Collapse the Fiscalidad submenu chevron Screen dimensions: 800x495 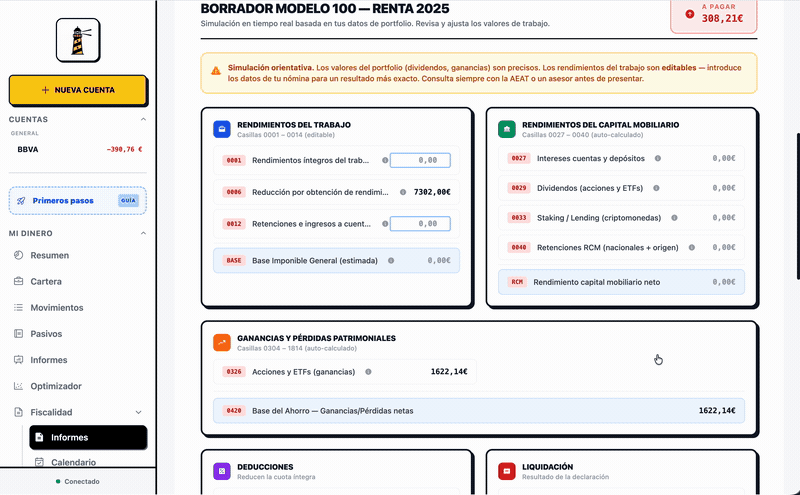coord(138,412)
